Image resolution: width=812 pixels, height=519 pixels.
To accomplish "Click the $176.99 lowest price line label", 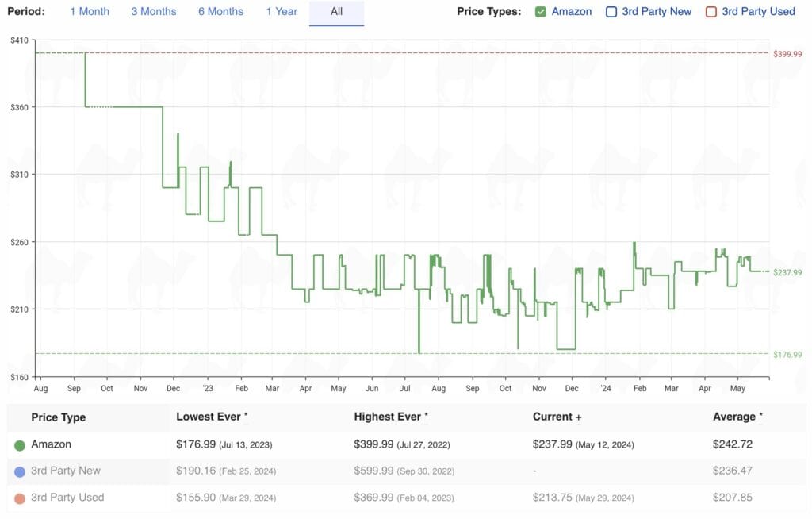I will tap(787, 355).
